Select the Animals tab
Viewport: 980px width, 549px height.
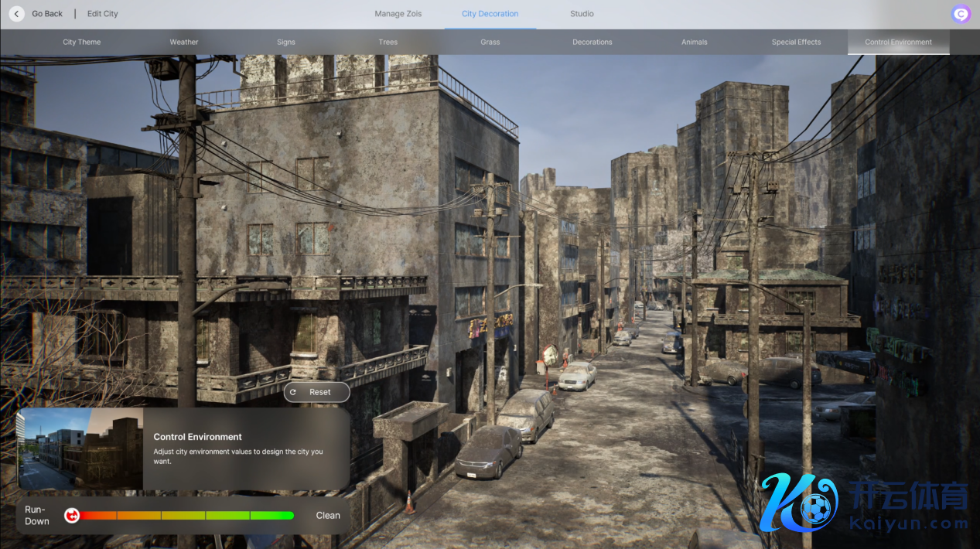(x=695, y=43)
